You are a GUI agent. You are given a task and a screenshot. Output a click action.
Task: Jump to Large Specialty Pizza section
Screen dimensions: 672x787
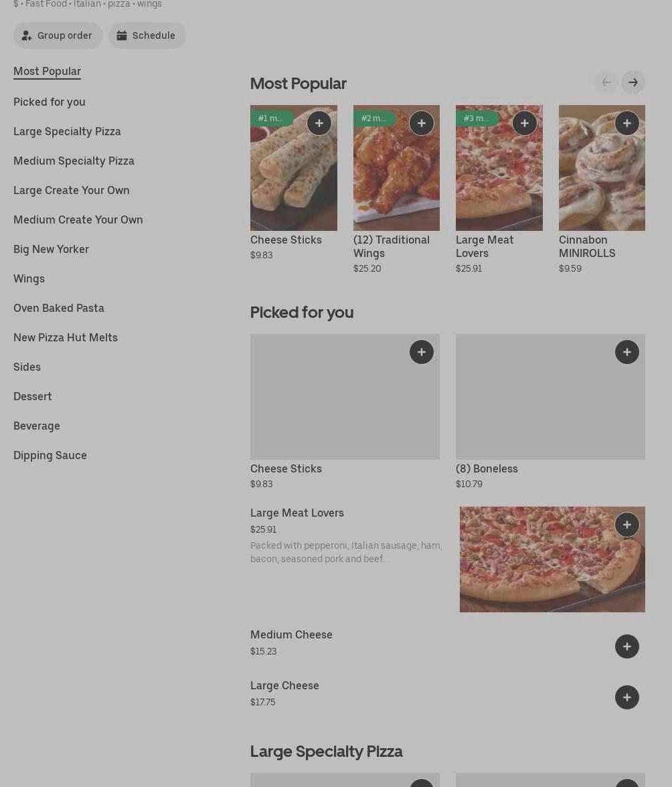[67, 131]
